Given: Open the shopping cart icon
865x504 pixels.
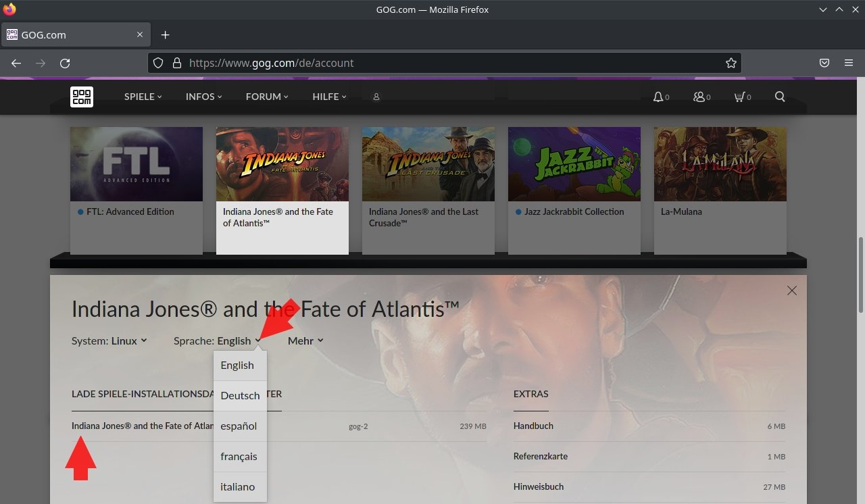Looking at the screenshot, I should coord(739,97).
